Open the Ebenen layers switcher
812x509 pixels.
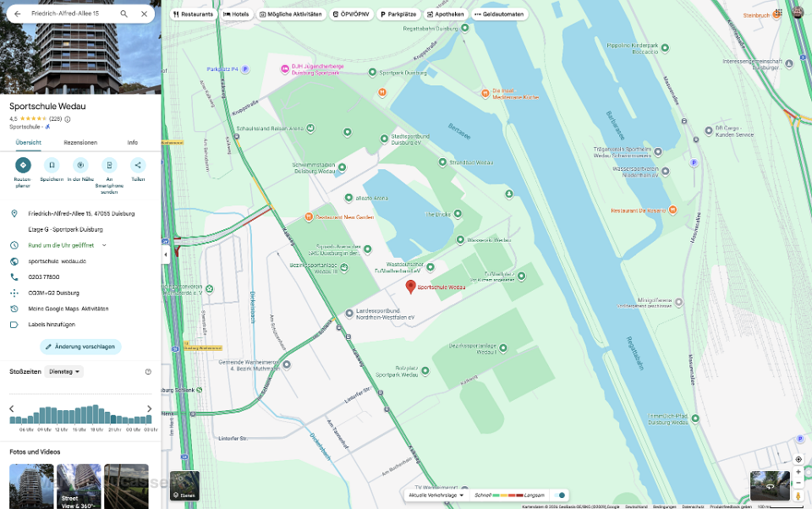coord(184,485)
